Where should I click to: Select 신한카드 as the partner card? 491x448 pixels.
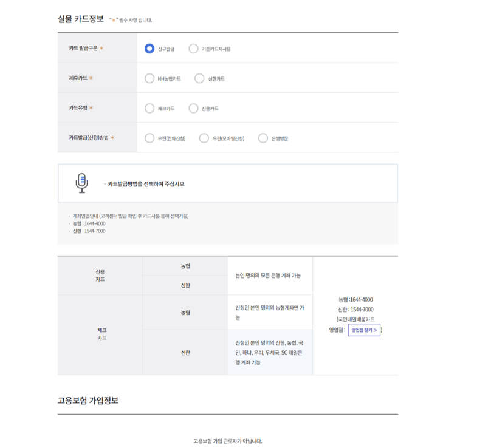click(x=201, y=78)
